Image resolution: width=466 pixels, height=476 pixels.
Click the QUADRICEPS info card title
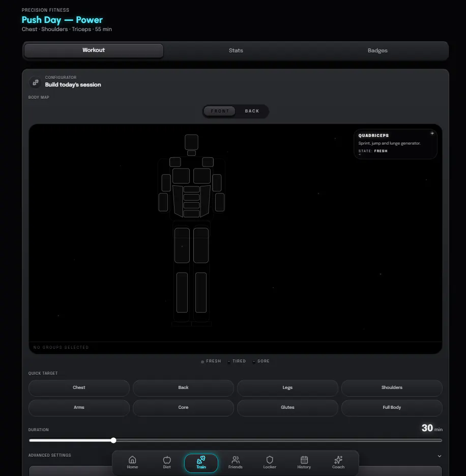click(373, 136)
